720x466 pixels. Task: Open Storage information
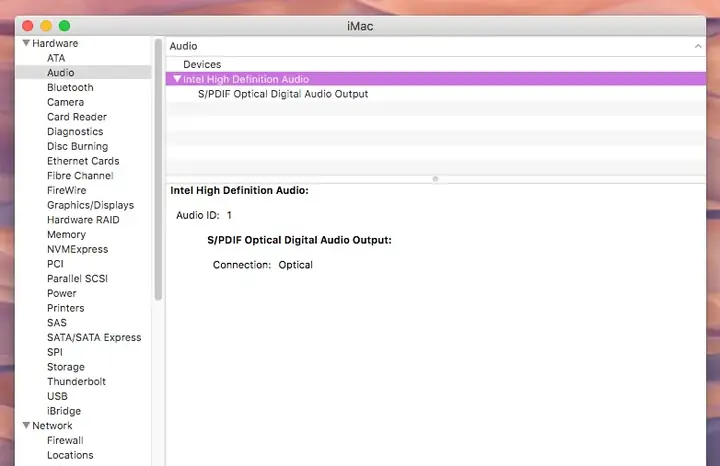pos(66,367)
